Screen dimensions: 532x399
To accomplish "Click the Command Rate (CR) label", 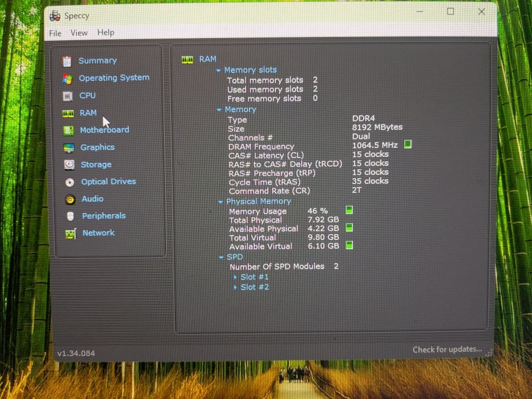I will (x=269, y=191).
